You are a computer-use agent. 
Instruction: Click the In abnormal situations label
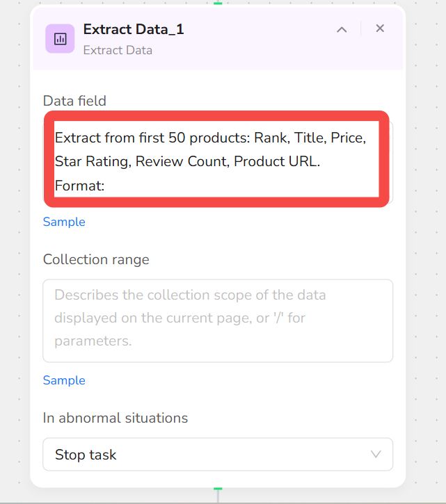pos(116,418)
